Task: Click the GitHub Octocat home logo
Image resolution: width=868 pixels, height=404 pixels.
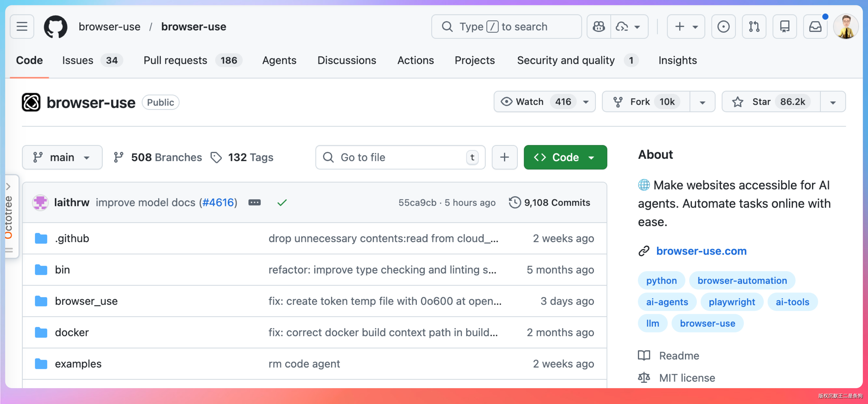Action: click(56, 26)
